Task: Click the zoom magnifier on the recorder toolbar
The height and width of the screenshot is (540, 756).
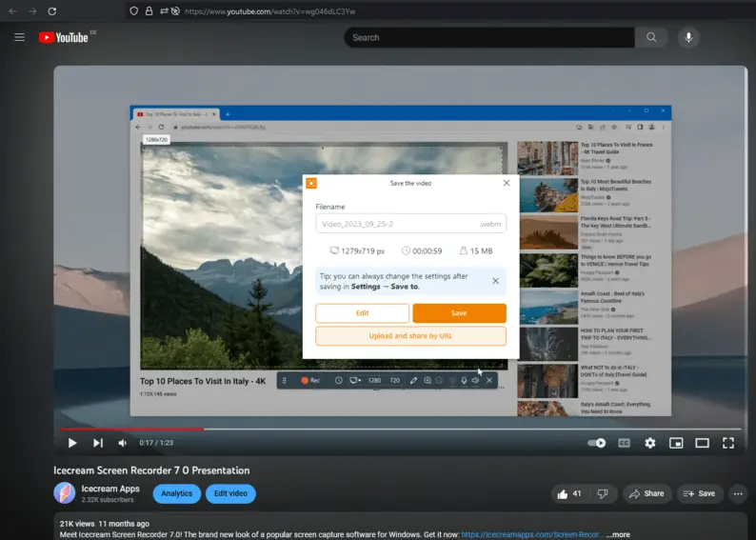Action: pos(428,380)
